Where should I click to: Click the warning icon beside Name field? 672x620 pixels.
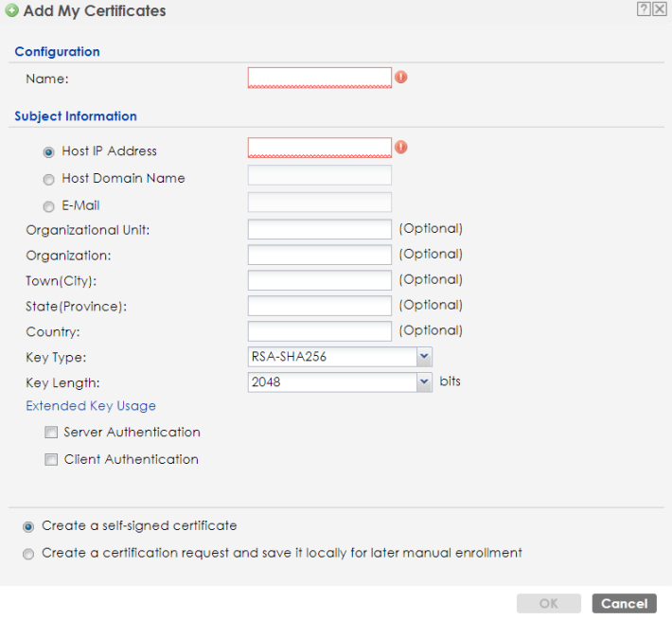[x=401, y=77]
